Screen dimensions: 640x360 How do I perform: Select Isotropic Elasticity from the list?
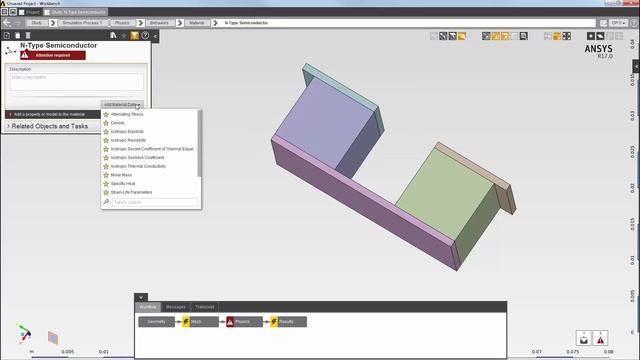[x=127, y=131]
